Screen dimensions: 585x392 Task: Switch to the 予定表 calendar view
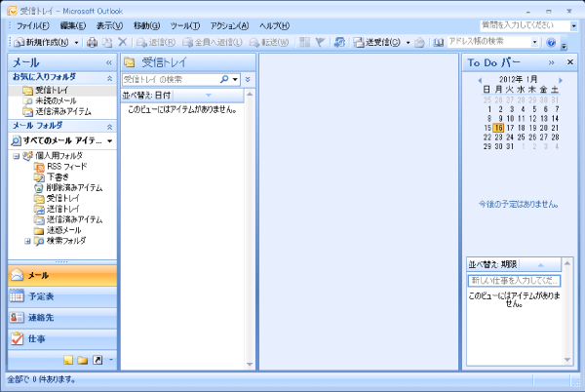62,296
